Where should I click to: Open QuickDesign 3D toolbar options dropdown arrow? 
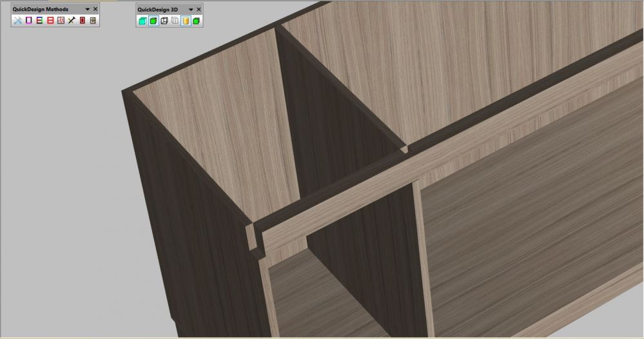191,10
